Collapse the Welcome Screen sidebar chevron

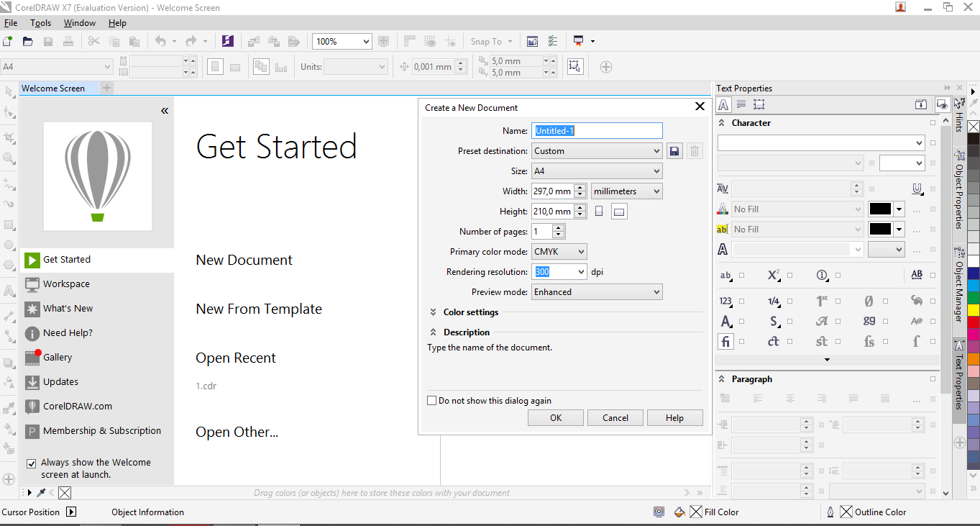click(165, 111)
